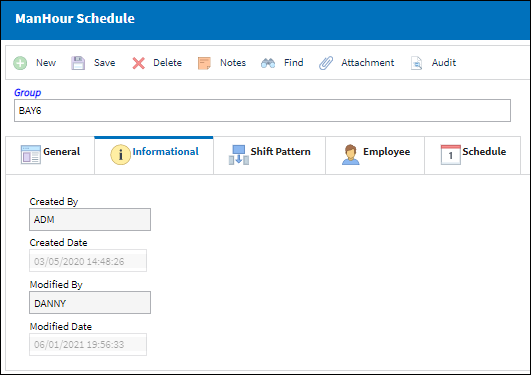Viewport: 531px width, 375px height.
Task: Open the Shift Pattern tab
Action: coord(270,155)
